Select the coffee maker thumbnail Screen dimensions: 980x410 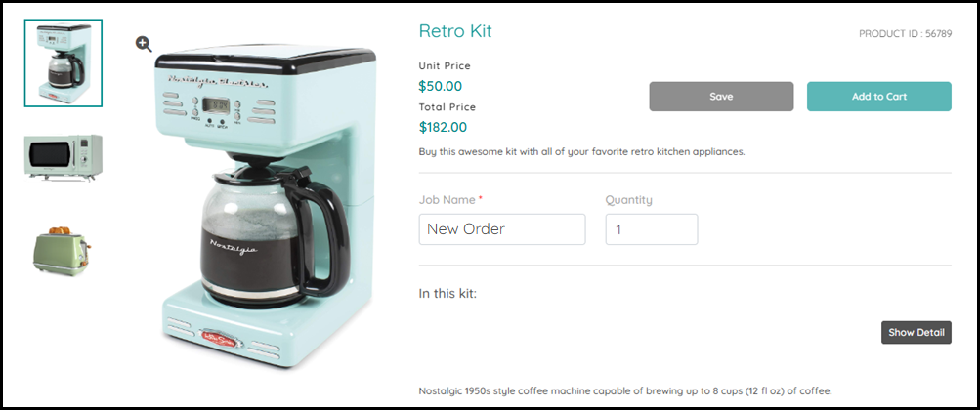pyautogui.click(x=64, y=63)
